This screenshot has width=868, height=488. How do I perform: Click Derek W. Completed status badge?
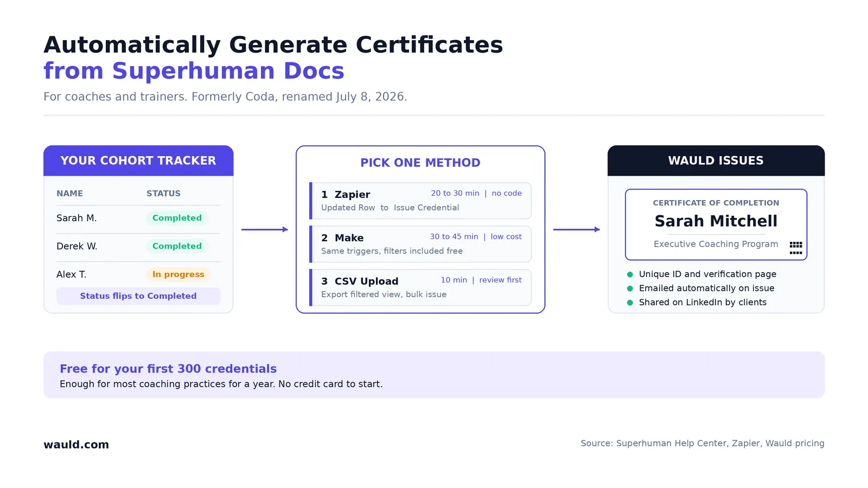[177, 246]
